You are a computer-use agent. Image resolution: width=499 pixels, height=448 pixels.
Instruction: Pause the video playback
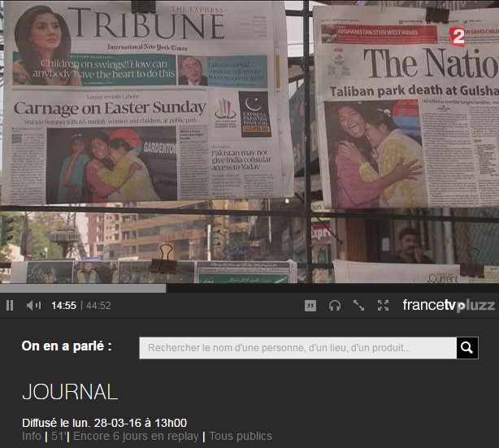[10, 306]
